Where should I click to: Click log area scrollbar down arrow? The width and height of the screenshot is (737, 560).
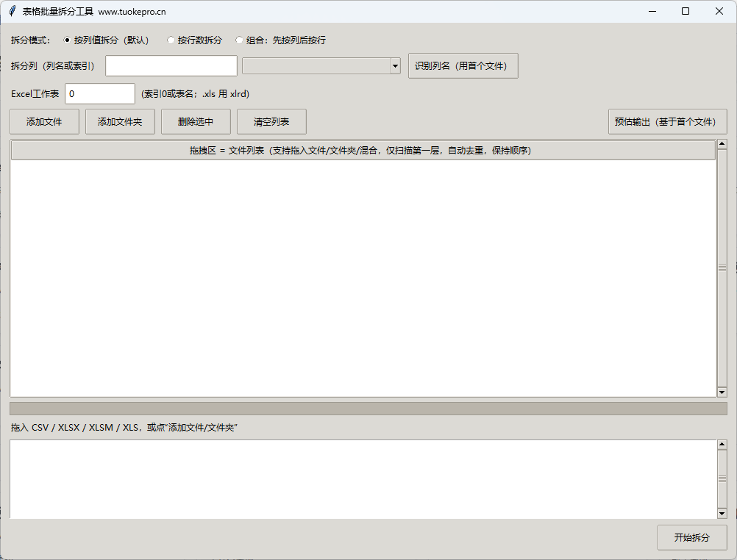pyautogui.click(x=722, y=514)
